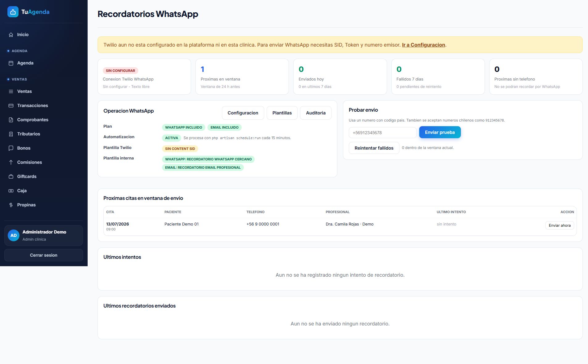Select Comisiones in sidebar
The height and width of the screenshot is (364, 588).
coord(44,162)
